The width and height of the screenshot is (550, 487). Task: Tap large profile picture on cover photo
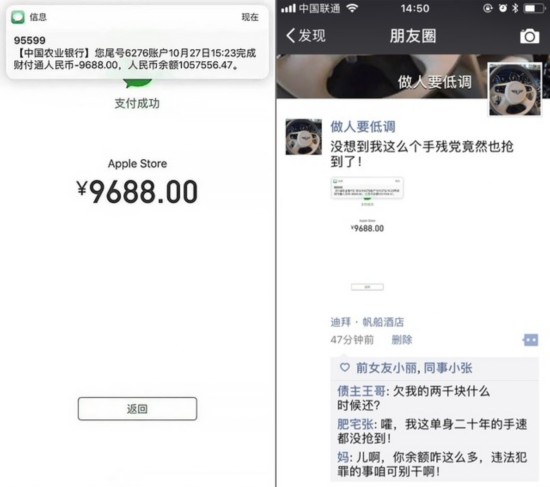tap(515, 89)
